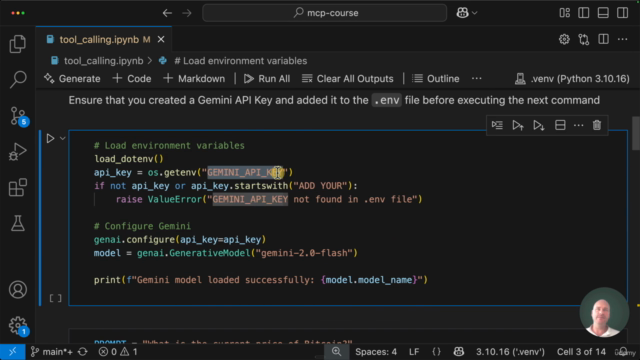Add a Markdown cell

(x=194, y=78)
